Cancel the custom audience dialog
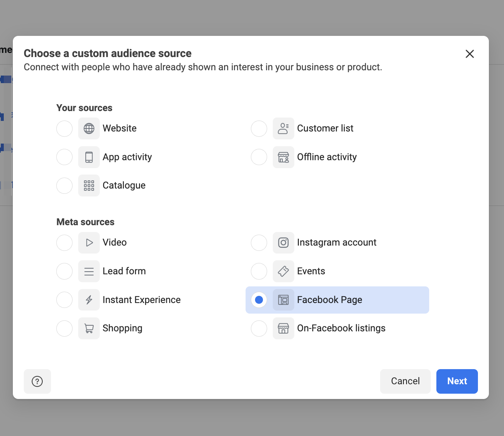Screen dimensions: 504x436 click(x=405, y=381)
